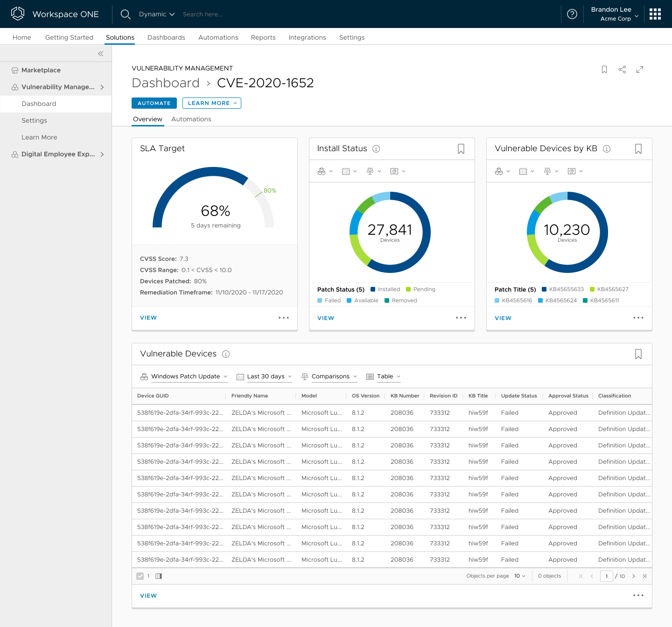672x627 pixels.
Task: Open Install Status category dropdown
Action: click(325, 171)
